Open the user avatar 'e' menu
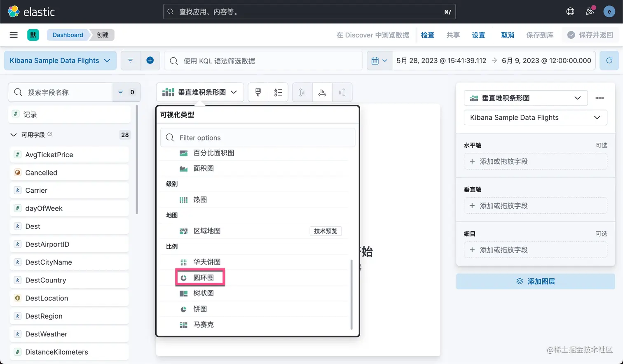Screen dimensions: 623x364 click(x=609, y=12)
